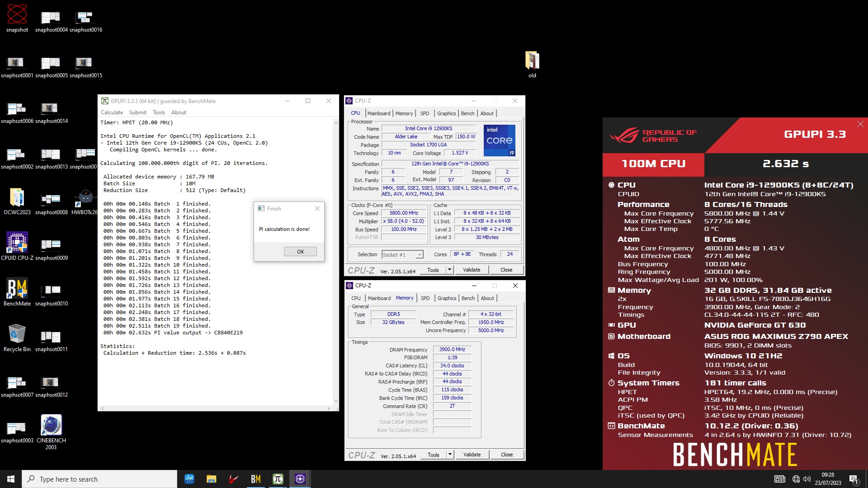Expand Tools dropdown arrow in lower CPU-Z
Viewport: 868px width, 488px height.
pos(450,455)
